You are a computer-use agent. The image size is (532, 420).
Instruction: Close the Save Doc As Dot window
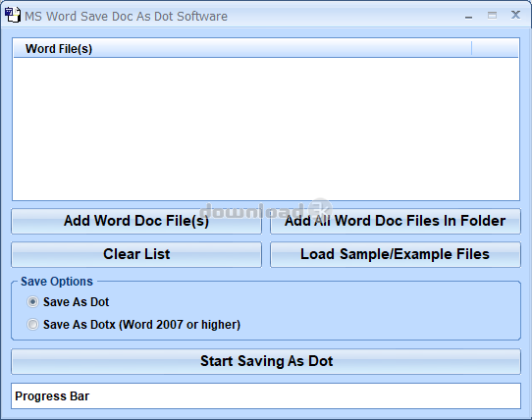click(515, 15)
